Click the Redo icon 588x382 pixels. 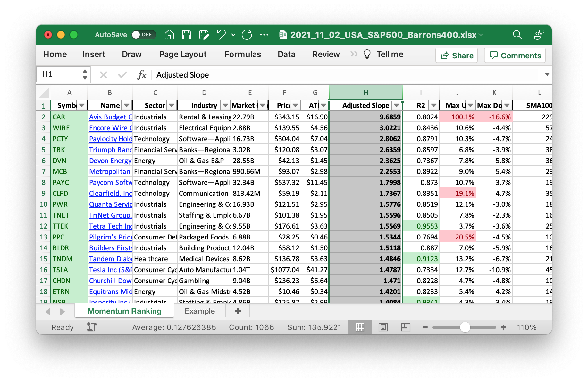click(x=247, y=35)
